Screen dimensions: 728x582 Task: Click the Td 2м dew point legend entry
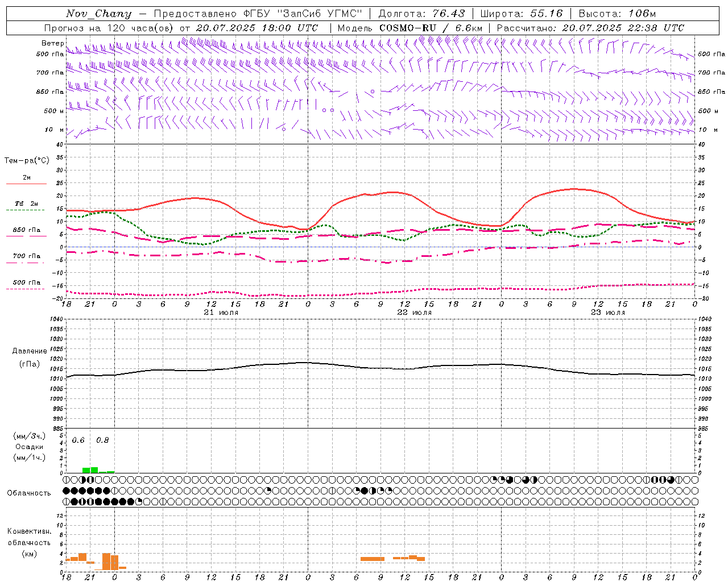(x=27, y=203)
